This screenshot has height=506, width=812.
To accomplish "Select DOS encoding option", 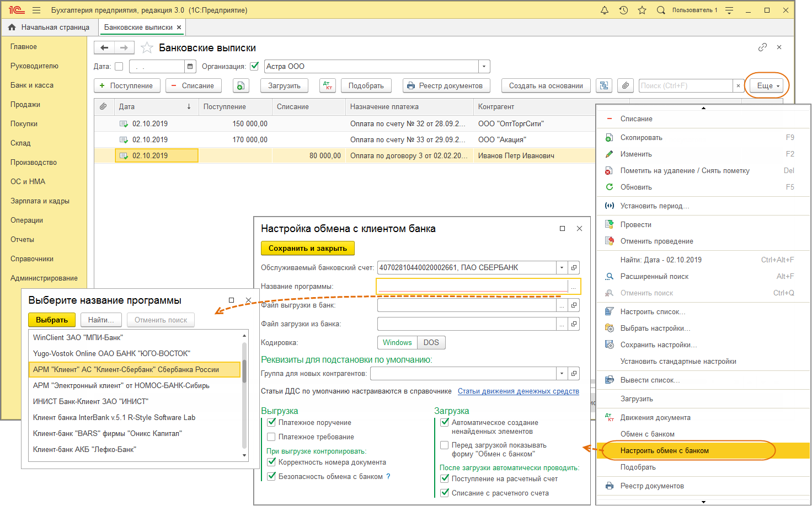I will 431,342.
